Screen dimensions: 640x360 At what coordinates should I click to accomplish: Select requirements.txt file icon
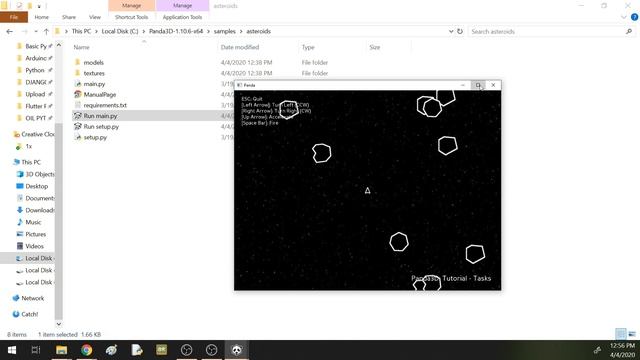tap(78, 105)
